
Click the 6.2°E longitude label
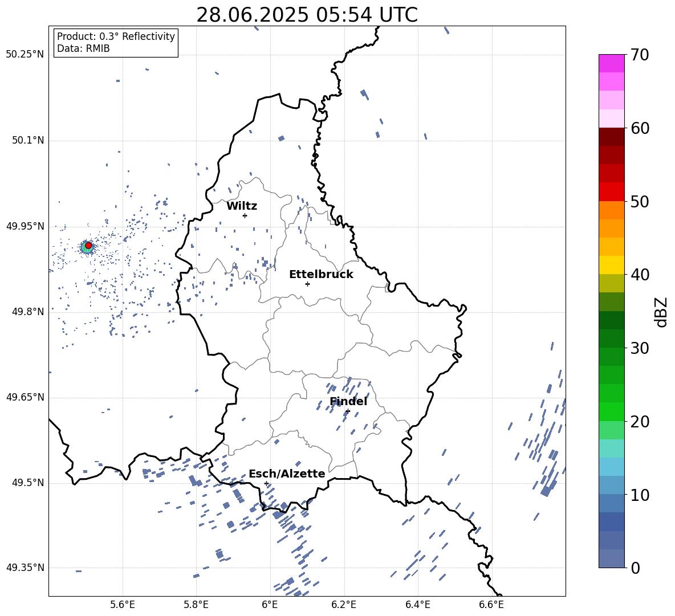(x=344, y=605)
